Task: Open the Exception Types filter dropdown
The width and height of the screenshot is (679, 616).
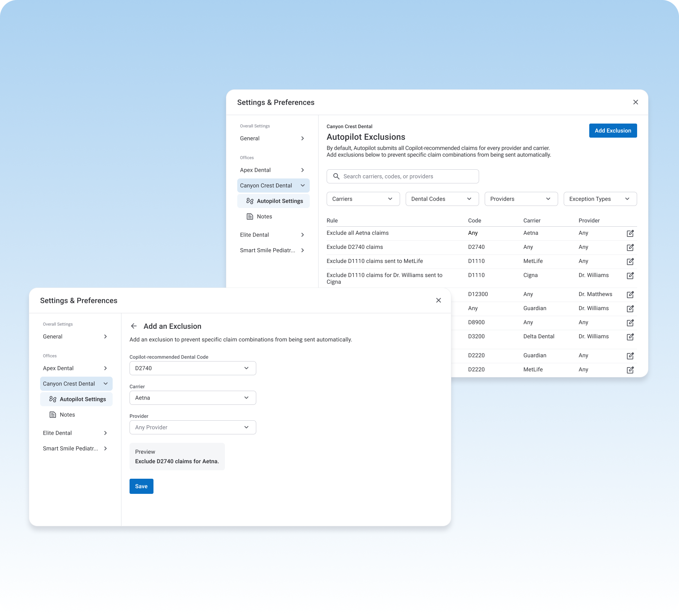Action: [x=600, y=199]
